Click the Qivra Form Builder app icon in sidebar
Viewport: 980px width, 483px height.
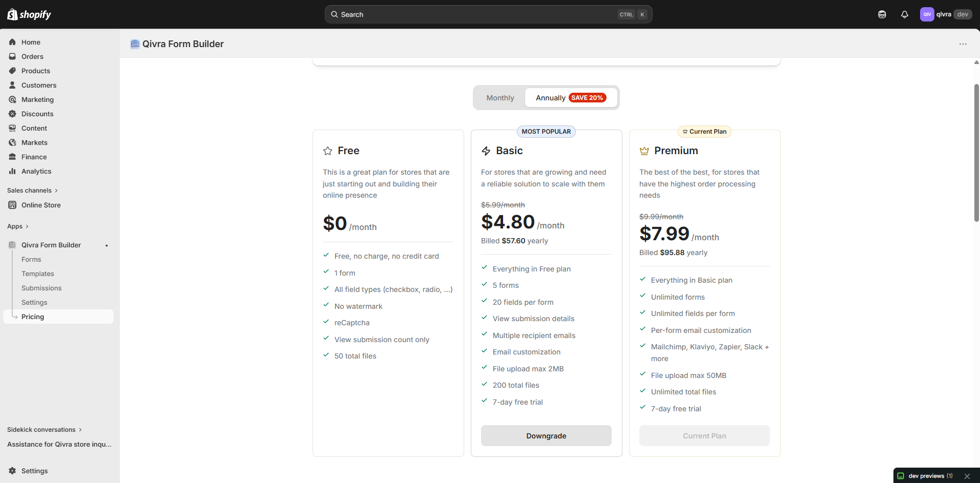click(12, 245)
